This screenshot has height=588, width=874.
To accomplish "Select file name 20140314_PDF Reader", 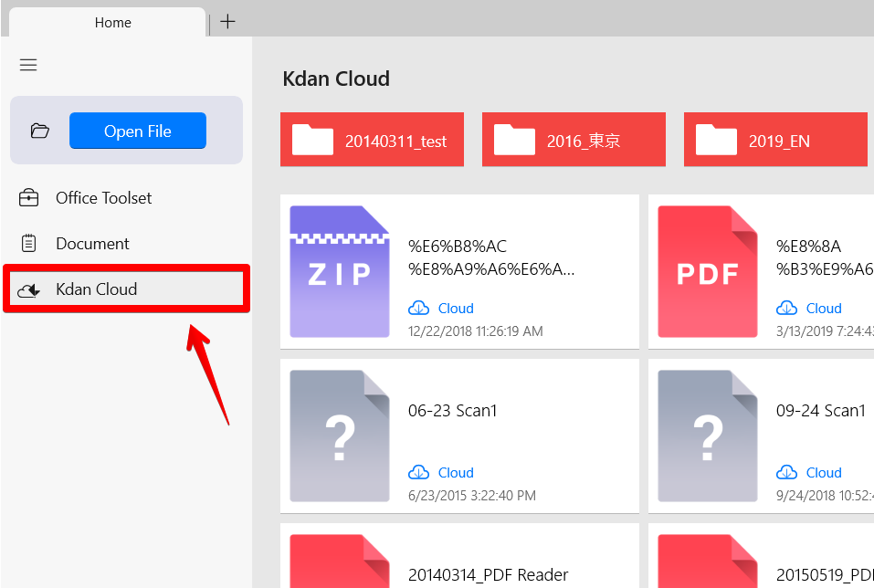I will [489, 574].
